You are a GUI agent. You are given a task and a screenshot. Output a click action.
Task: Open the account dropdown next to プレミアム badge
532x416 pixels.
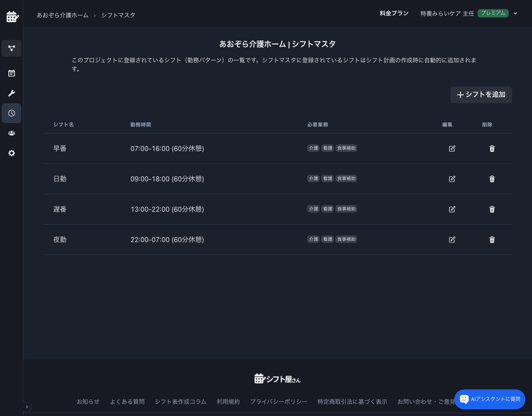coord(515,13)
